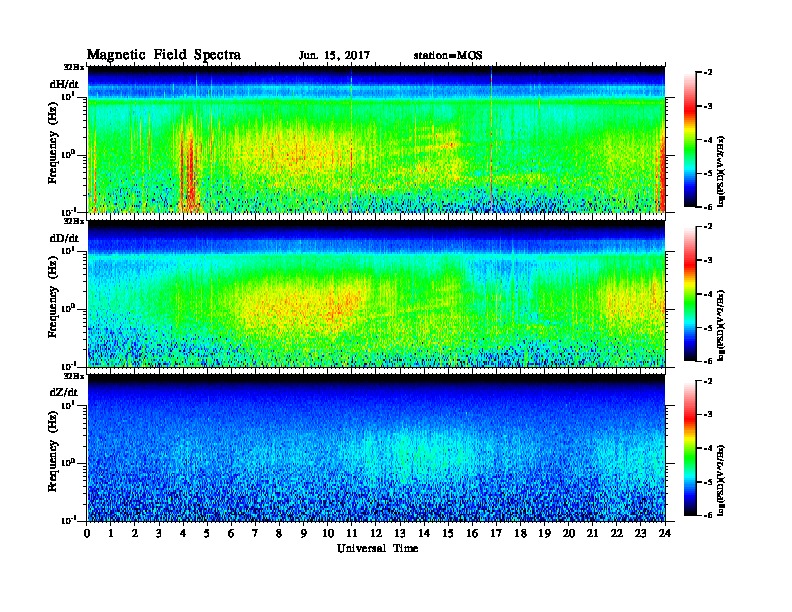Click the -3 value on dZ/dt color scale
This screenshot has width=792, height=612.
(x=709, y=415)
